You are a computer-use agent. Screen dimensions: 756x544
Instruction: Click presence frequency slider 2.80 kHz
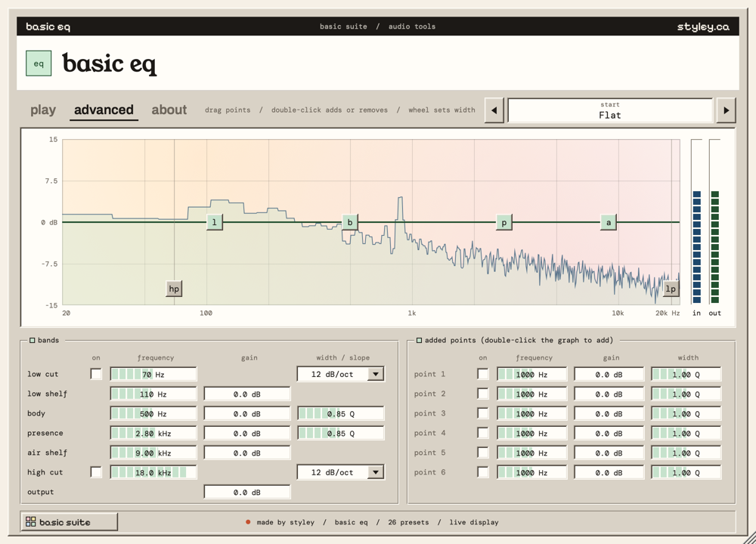pos(153,434)
